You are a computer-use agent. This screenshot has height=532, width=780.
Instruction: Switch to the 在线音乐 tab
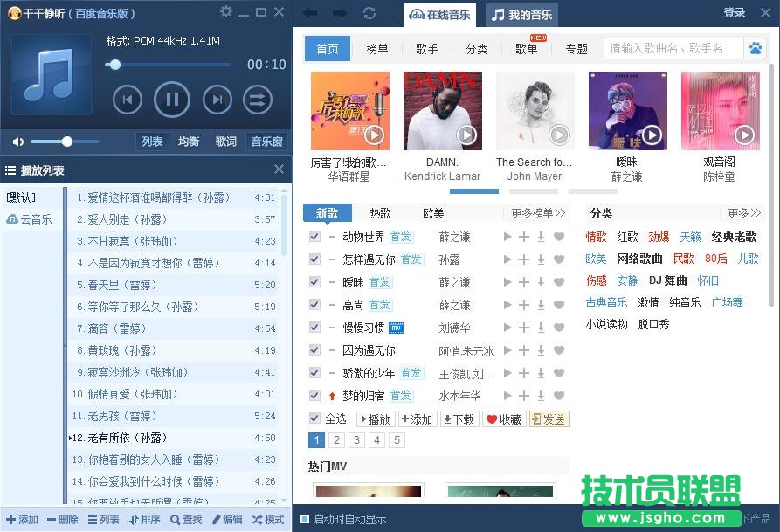pyautogui.click(x=439, y=15)
